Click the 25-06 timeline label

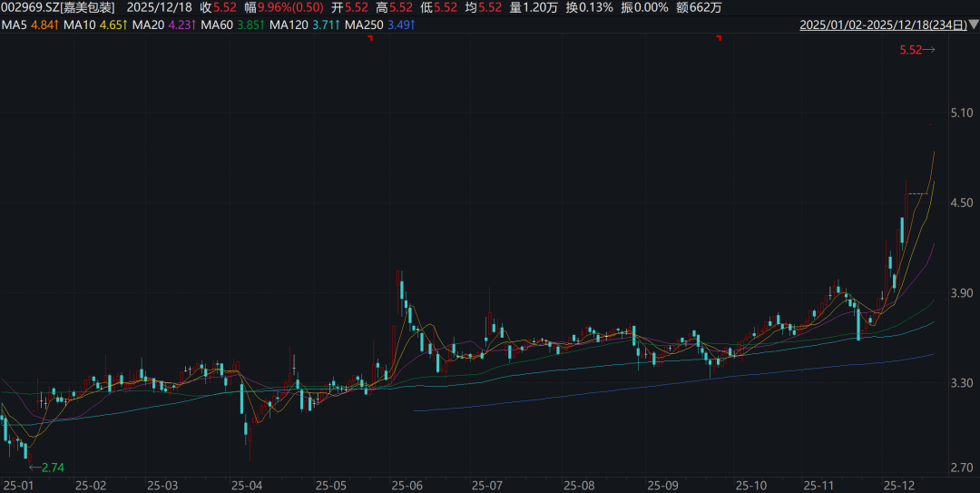405,485
